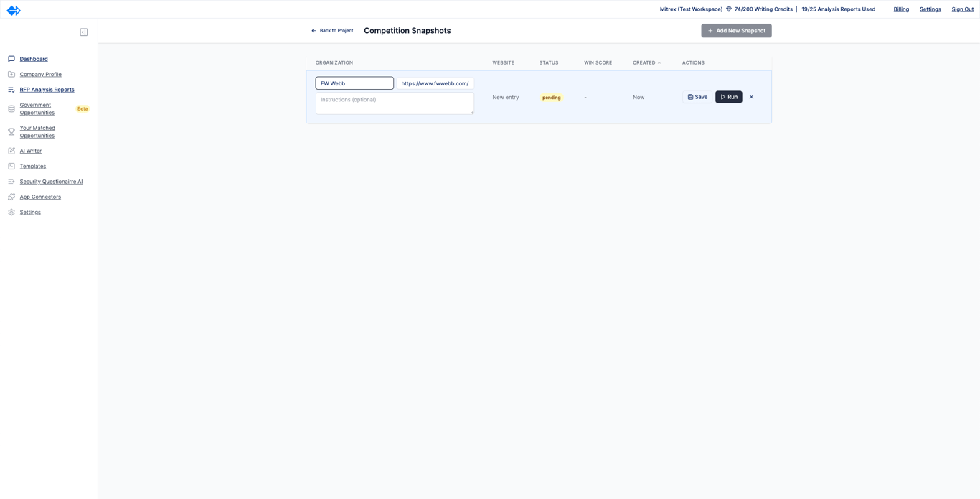Open Security Questionairre AI
Image resolution: width=980 pixels, height=499 pixels.
pyautogui.click(x=52, y=182)
